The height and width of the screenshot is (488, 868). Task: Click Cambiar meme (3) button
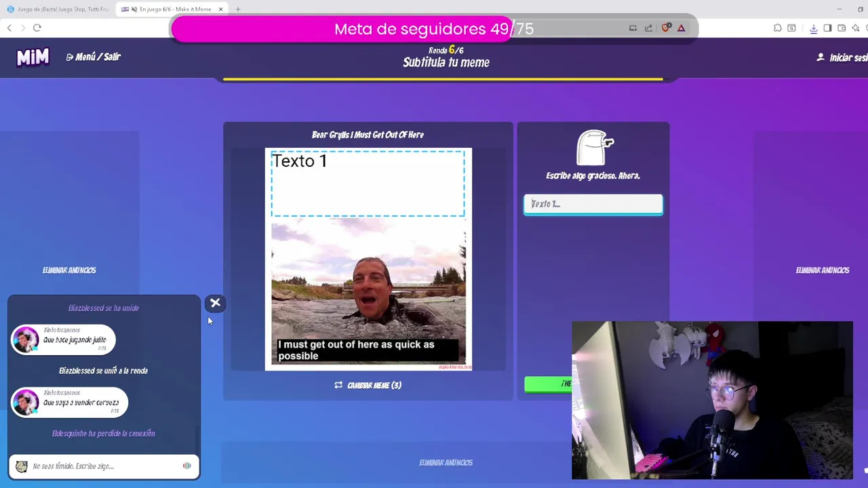point(368,385)
